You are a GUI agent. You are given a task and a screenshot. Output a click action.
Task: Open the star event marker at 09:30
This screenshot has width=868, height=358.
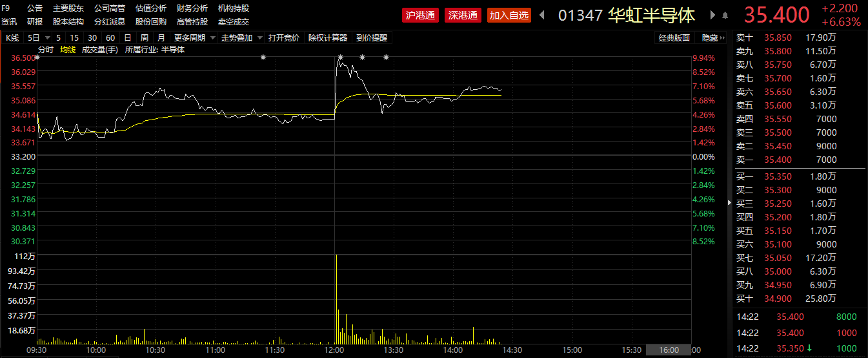37,58
